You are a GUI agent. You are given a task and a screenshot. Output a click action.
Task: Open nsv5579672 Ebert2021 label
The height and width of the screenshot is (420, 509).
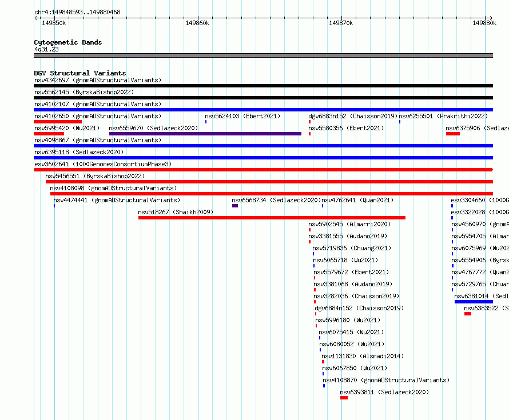tap(351, 272)
